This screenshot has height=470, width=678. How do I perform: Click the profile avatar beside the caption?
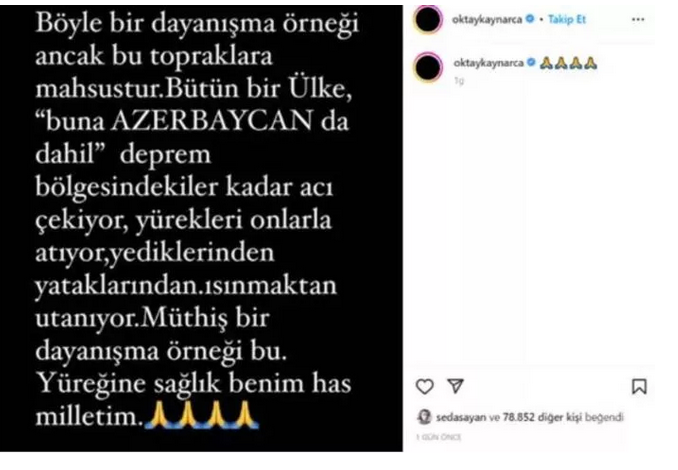point(428,67)
